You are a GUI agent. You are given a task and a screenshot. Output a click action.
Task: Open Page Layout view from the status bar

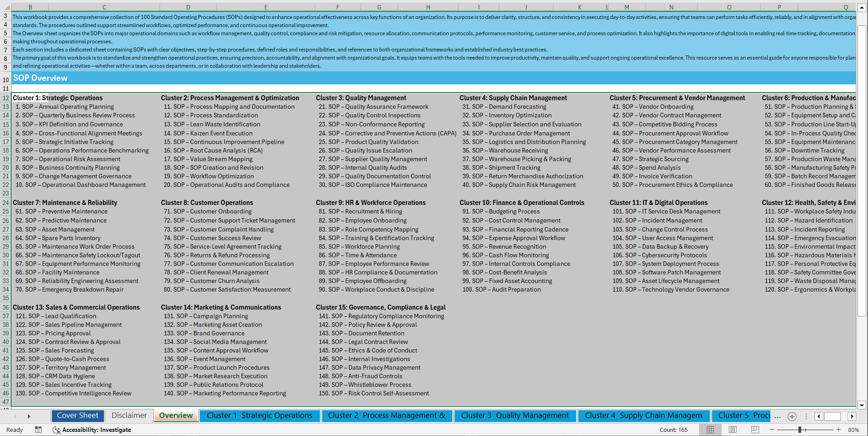732,430
